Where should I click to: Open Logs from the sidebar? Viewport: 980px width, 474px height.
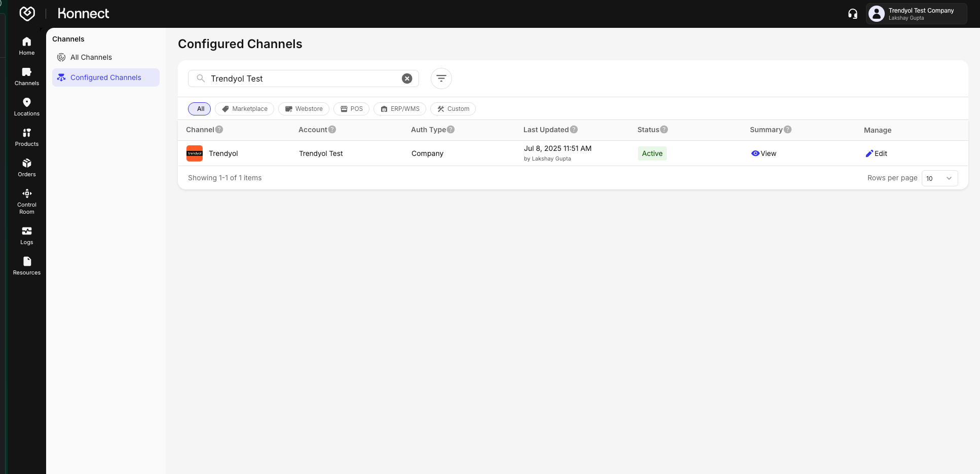click(x=27, y=235)
